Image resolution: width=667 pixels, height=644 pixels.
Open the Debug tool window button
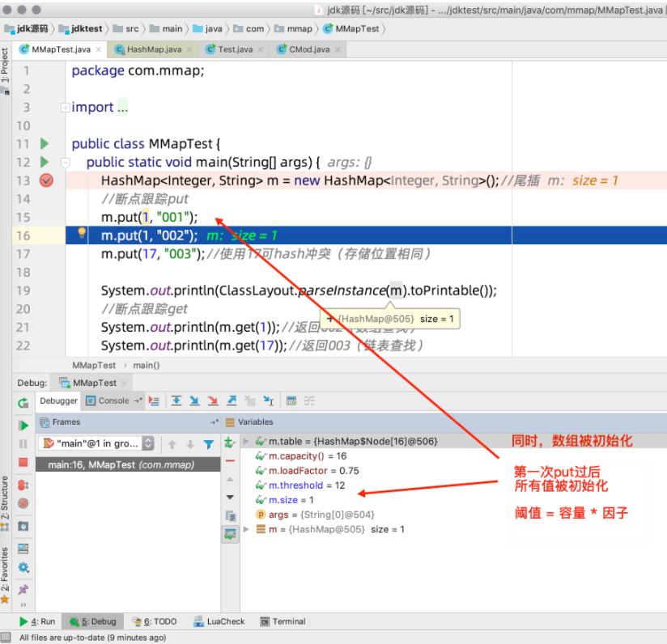pos(93,621)
